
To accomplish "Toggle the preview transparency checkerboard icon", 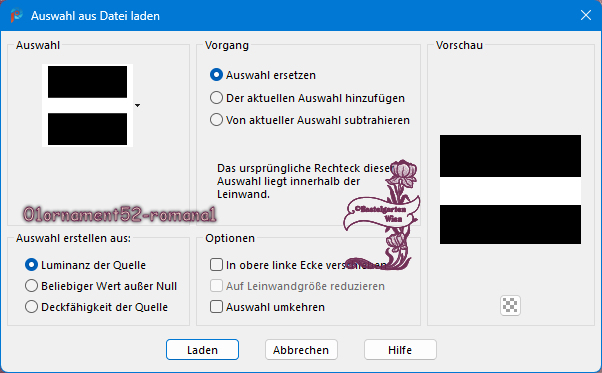I will coord(510,305).
